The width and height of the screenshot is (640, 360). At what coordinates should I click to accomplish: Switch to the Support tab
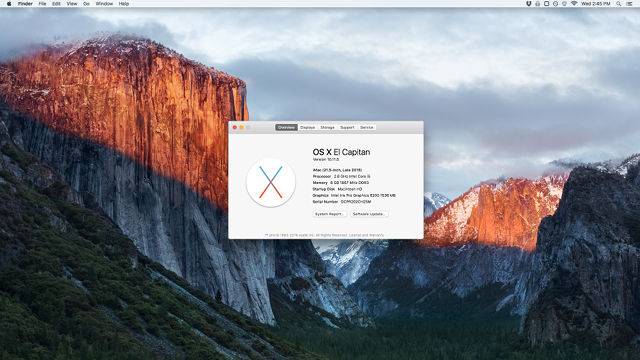[347, 127]
